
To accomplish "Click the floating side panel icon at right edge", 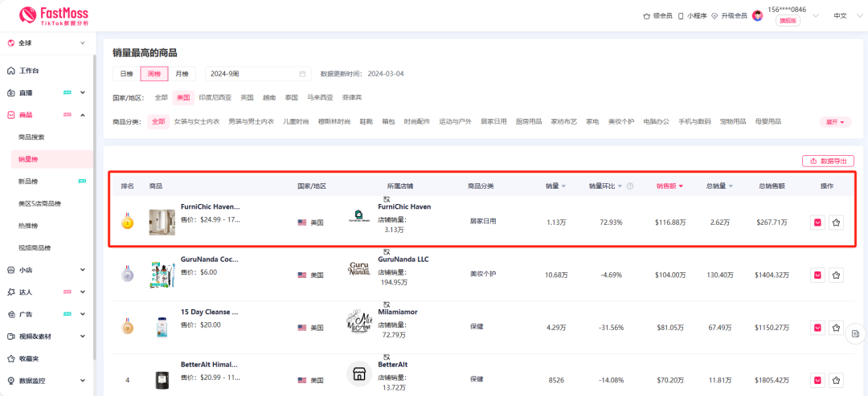I will tap(855, 333).
